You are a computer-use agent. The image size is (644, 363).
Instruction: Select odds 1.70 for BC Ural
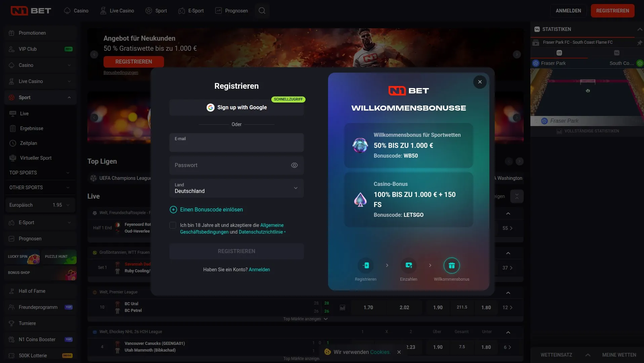tap(368, 308)
